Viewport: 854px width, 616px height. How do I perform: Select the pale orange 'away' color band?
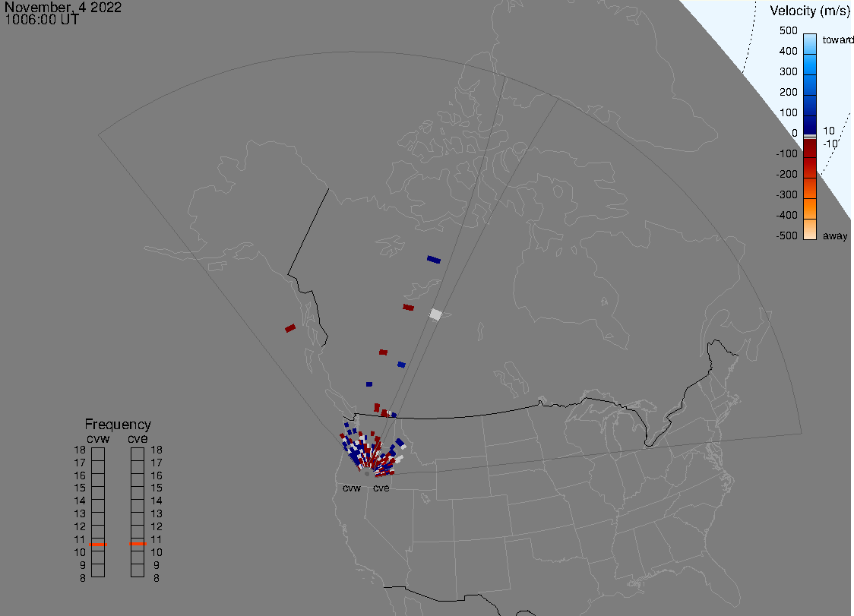810,229
